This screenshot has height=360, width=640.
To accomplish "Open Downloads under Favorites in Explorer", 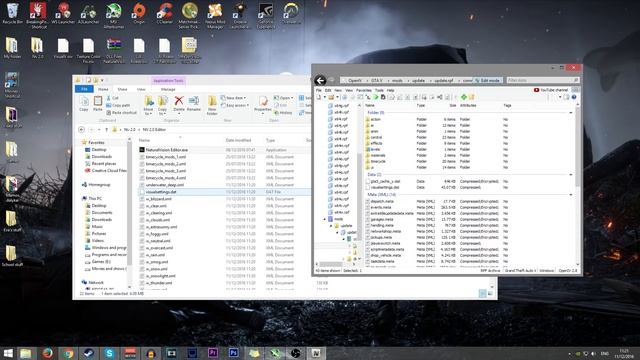I will coord(98,157).
